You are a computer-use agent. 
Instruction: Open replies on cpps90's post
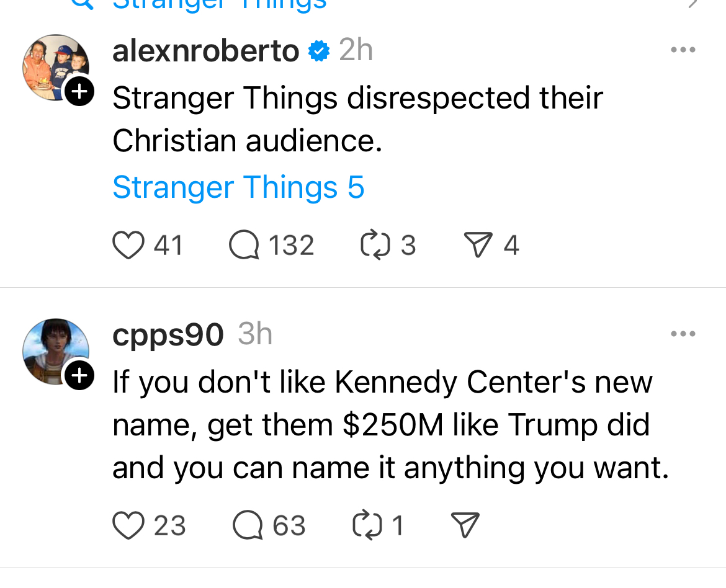tap(247, 526)
